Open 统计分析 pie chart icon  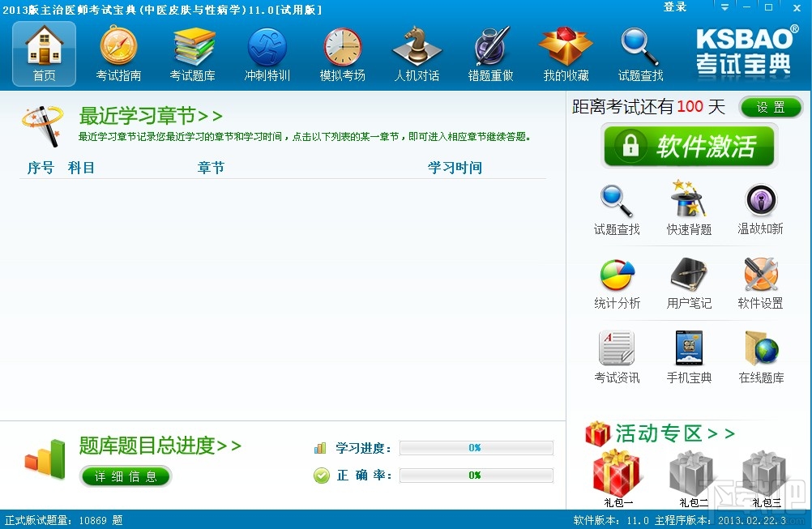coord(617,284)
